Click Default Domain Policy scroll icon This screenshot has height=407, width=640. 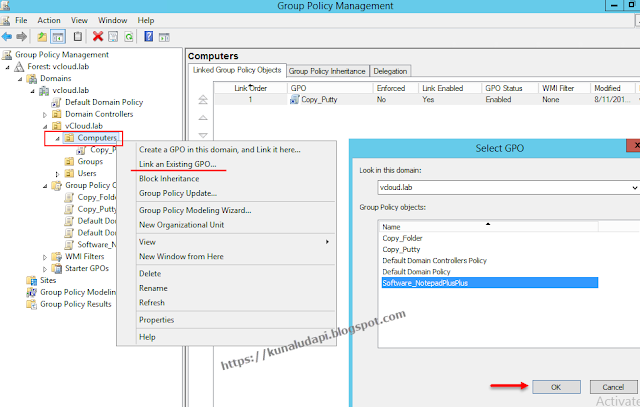pos(56,102)
